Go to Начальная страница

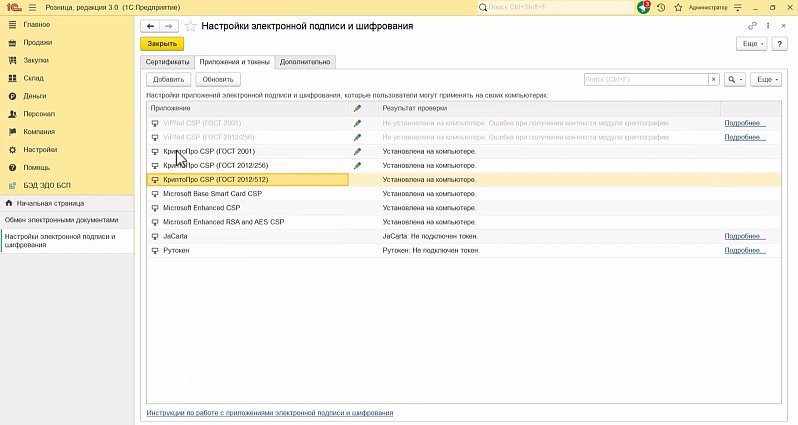coord(67,203)
